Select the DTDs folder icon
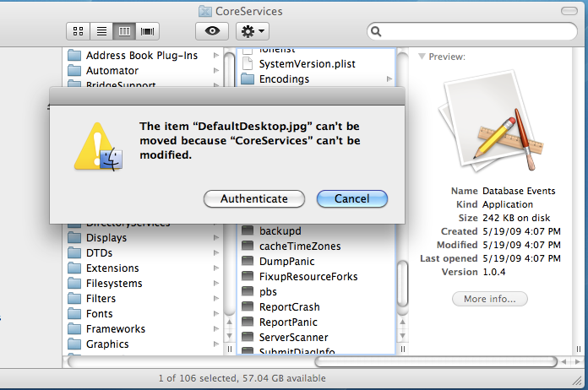The image size is (588, 390). 74,253
